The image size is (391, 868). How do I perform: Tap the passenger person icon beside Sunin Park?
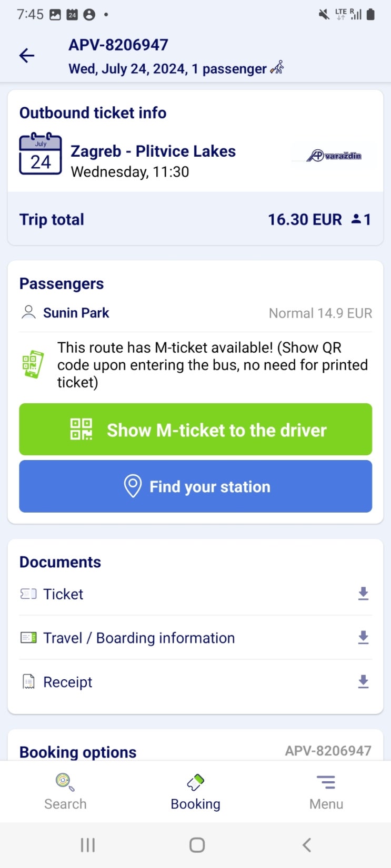(28, 313)
